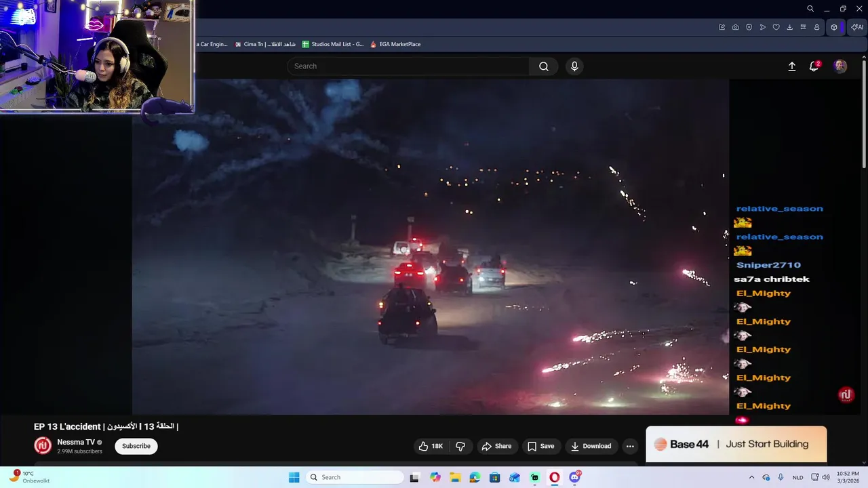This screenshot has width=868, height=488.
Task: Expand hidden system tray icons chevron
Action: click(x=751, y=477)
